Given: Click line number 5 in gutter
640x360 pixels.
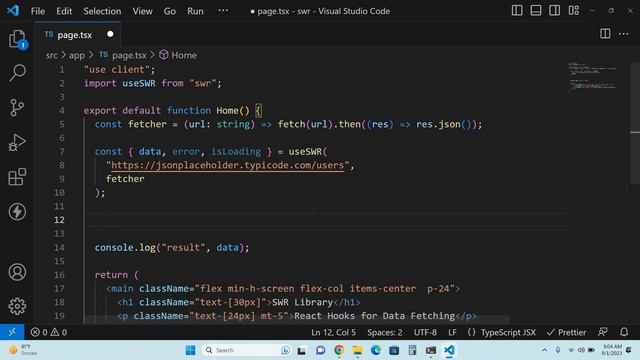Looking at the screenshot, I should coord(62,124).
